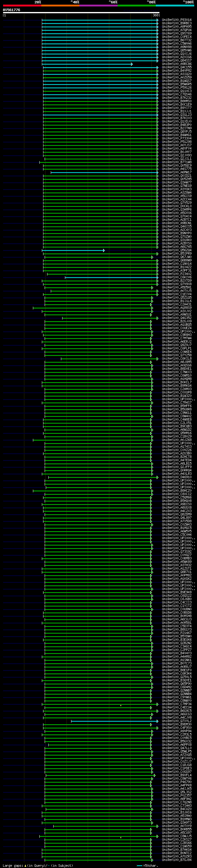Select hit label UniRef100_P02357
Viewport: 197px width, 868px height.
click(177, 796)
